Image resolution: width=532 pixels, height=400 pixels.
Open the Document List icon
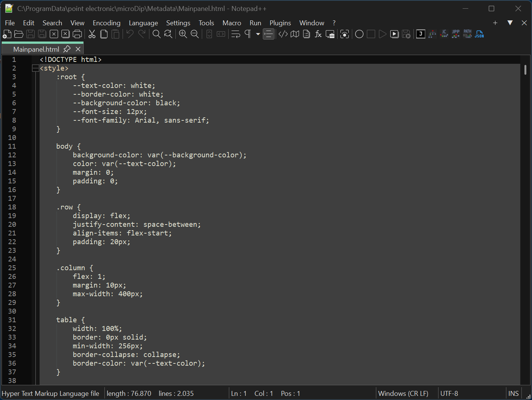307,34
